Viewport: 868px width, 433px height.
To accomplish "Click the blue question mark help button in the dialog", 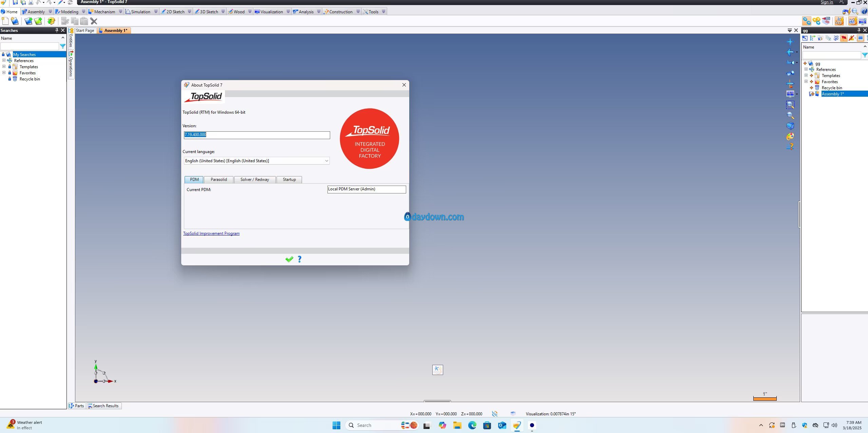I will coord(300,259).
